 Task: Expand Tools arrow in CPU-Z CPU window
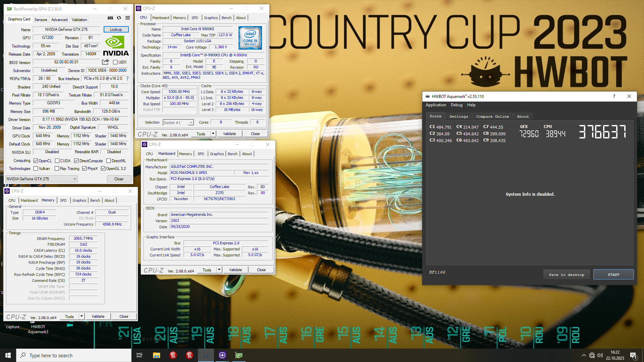tap(213, 134)
